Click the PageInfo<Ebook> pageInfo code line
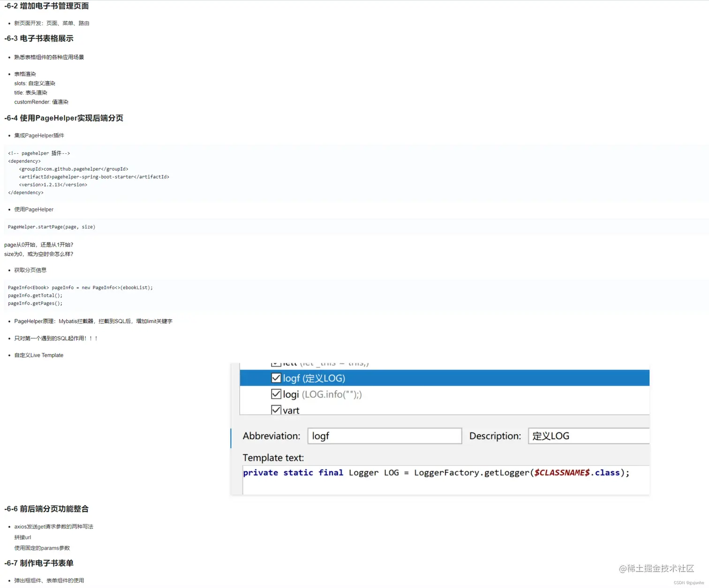Screen dimensions: 709x588 coord(80,287)
